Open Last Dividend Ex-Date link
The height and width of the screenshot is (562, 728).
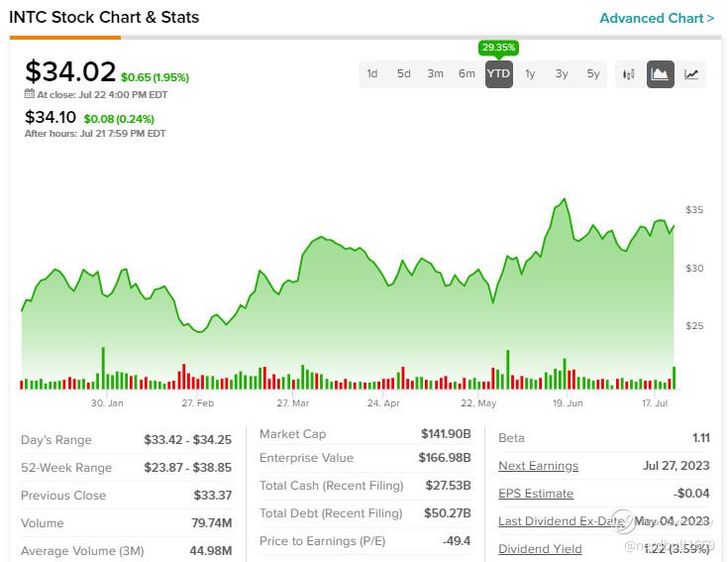pyautogui.click(x=562, y=521)
